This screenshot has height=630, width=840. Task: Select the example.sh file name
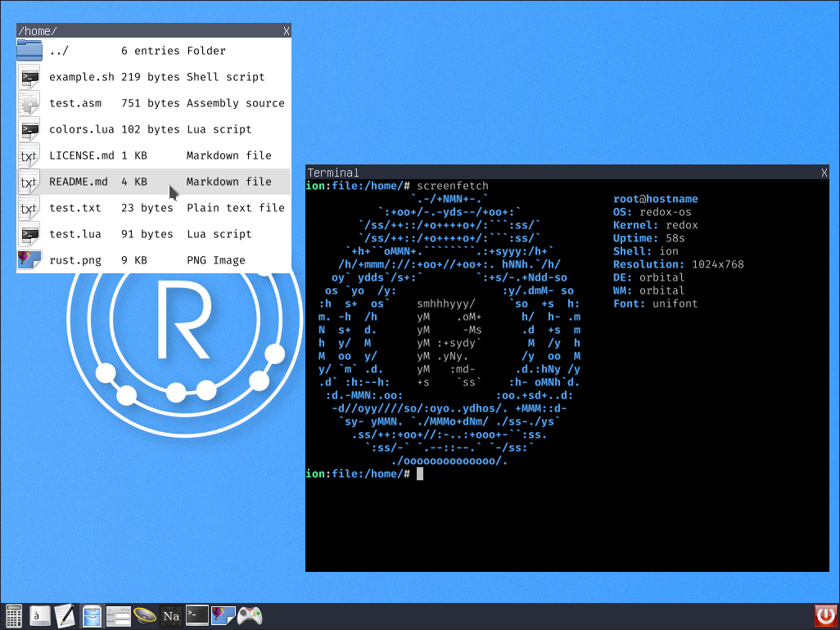pyautogui.click(x=82, y=77)
